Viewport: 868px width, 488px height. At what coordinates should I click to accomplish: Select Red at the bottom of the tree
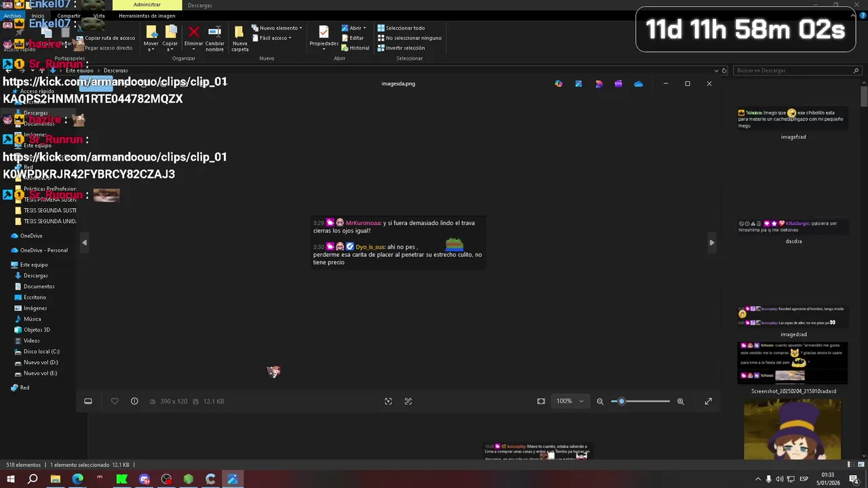[x=24, y=388]
